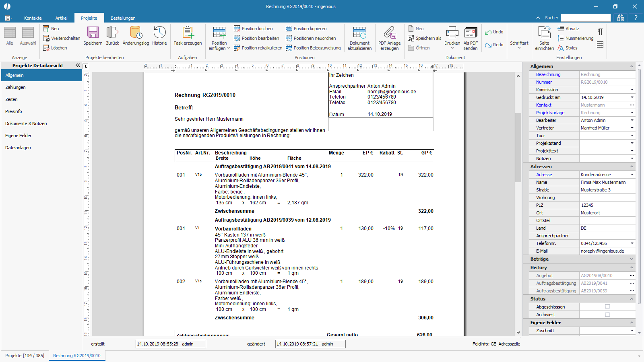Click the Als PDF senden icon
The width and height of the screenshot is (644, 362).
click(471, 33)
